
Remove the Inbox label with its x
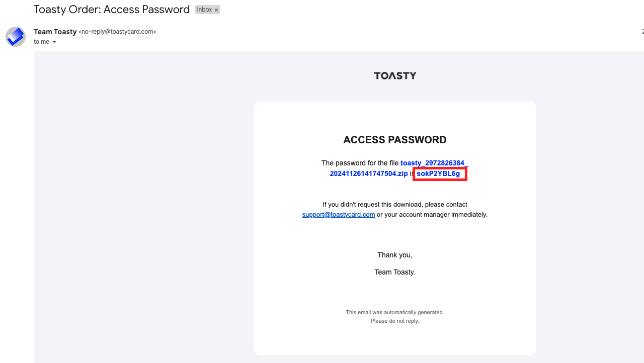point(216,10)
